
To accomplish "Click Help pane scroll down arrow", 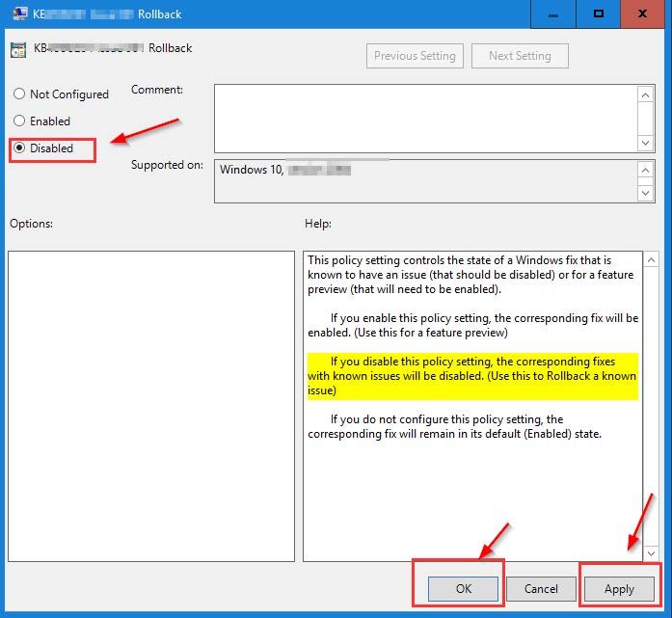I will [651, 553].
